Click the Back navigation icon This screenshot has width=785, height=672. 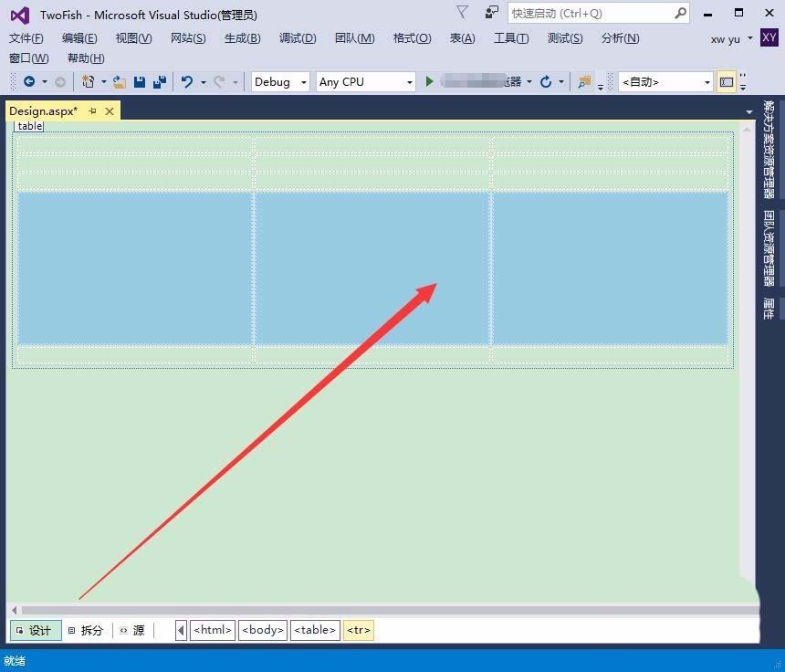(x=29, y=81)
